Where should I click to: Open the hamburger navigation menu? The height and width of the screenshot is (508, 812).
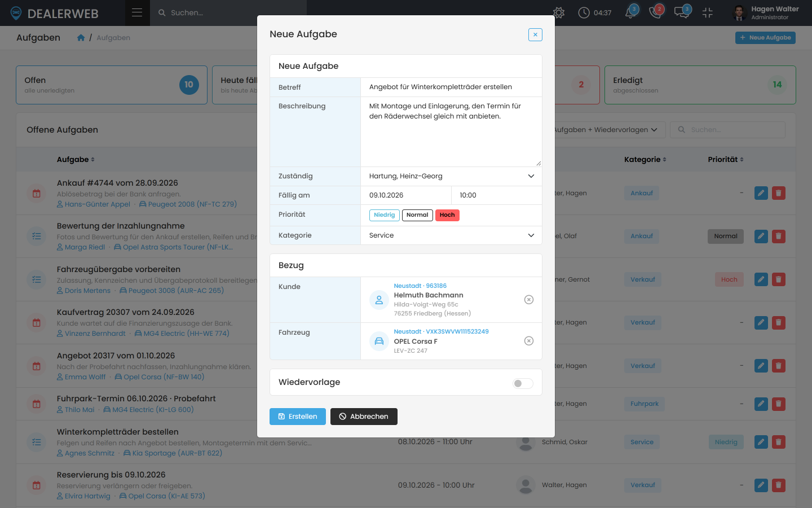(x=137, y=12)
